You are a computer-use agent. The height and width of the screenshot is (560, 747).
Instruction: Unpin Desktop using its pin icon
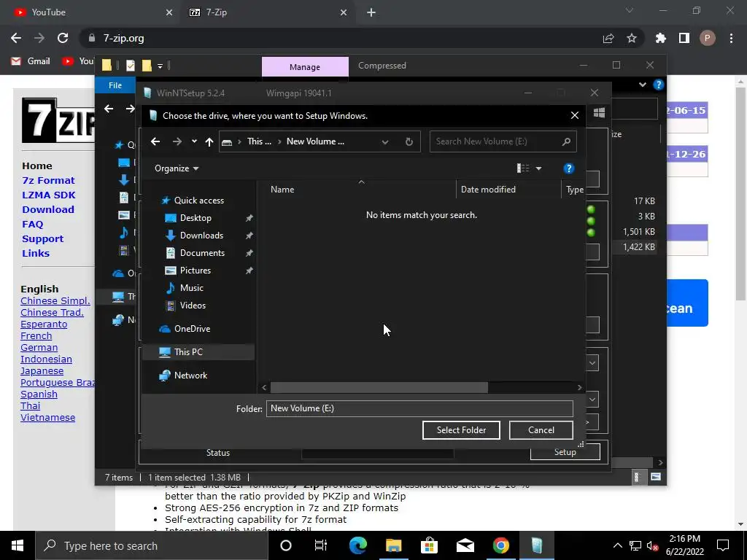click(x=249, y=218)
